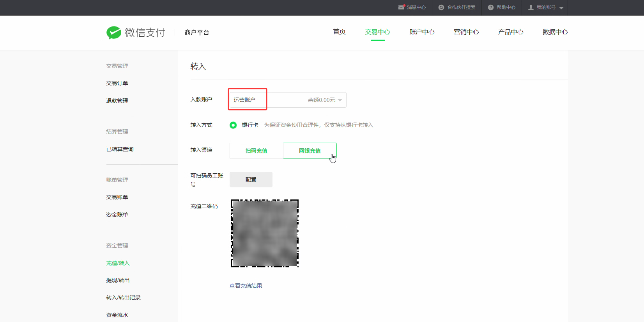
Task: Open 资金流水 in the sidebar
Action: coord(117,315)
